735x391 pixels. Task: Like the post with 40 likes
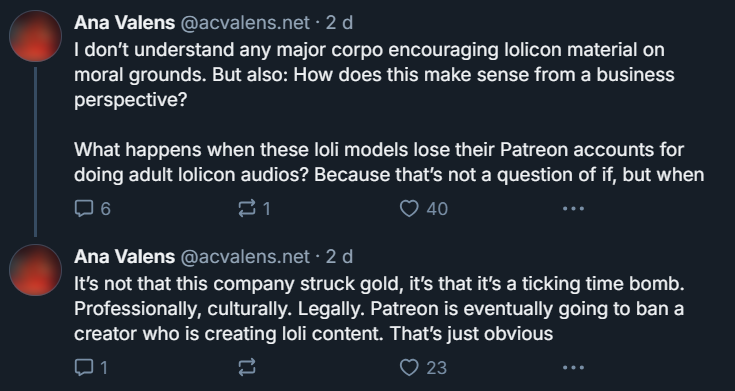424,209
